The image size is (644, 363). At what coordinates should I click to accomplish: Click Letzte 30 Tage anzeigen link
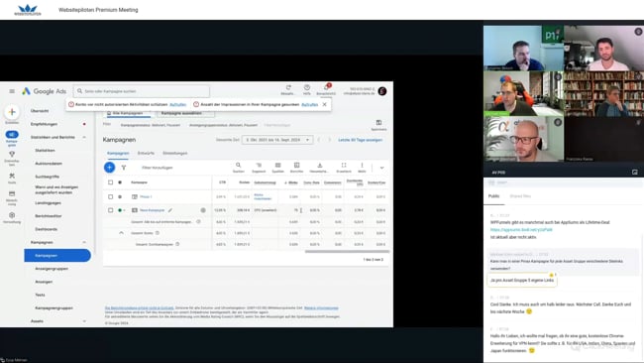pyautogui.click(x=361, y=140)
